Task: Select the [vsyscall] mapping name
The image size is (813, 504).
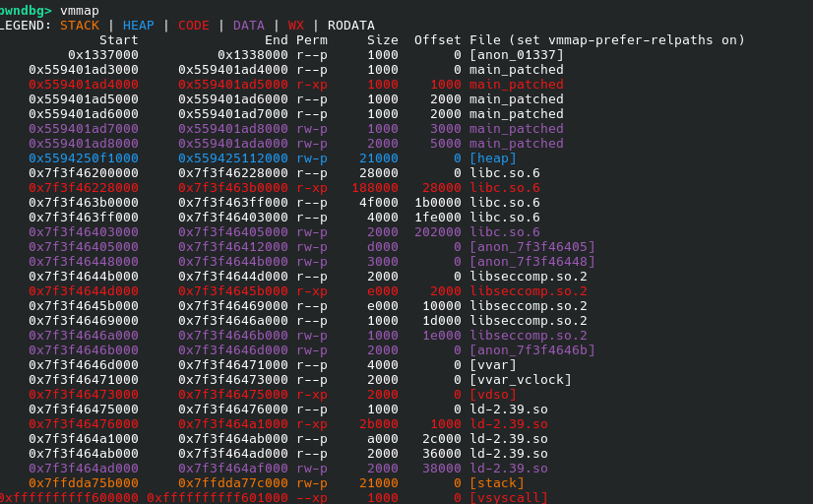Action: click(x=509, y=498)
